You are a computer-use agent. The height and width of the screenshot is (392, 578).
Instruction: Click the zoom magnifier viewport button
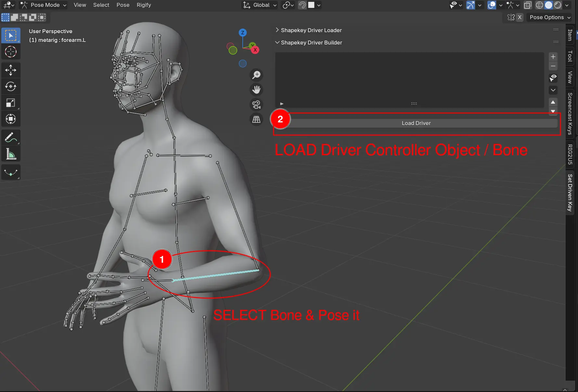256,75
